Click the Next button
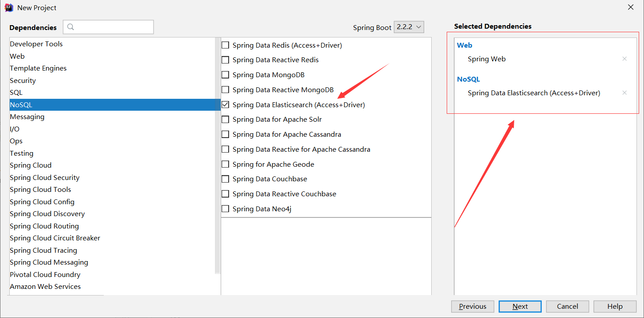The height and width of the screenshot is (318, 644). coord(520,306)
